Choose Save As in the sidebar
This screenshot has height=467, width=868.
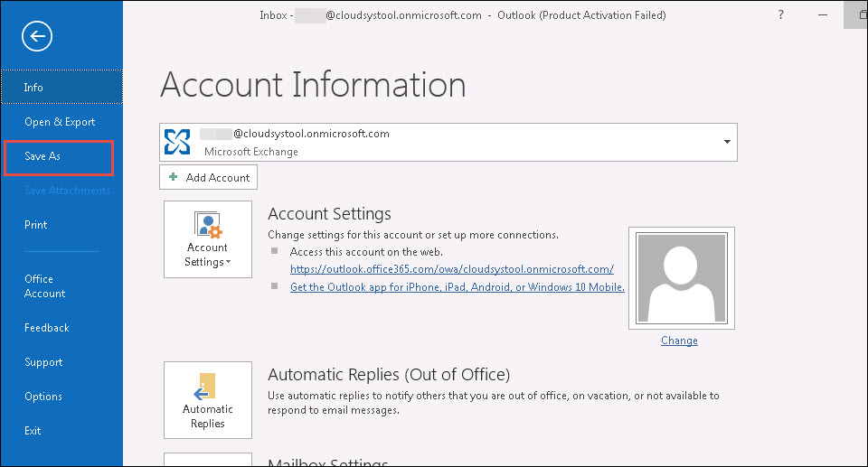(x=59, y=156)
